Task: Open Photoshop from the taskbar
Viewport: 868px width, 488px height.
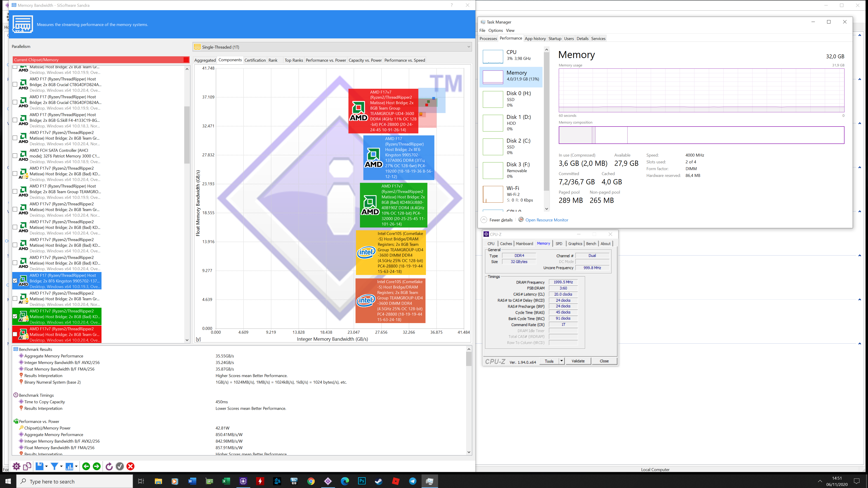Action: coord(362,481)
